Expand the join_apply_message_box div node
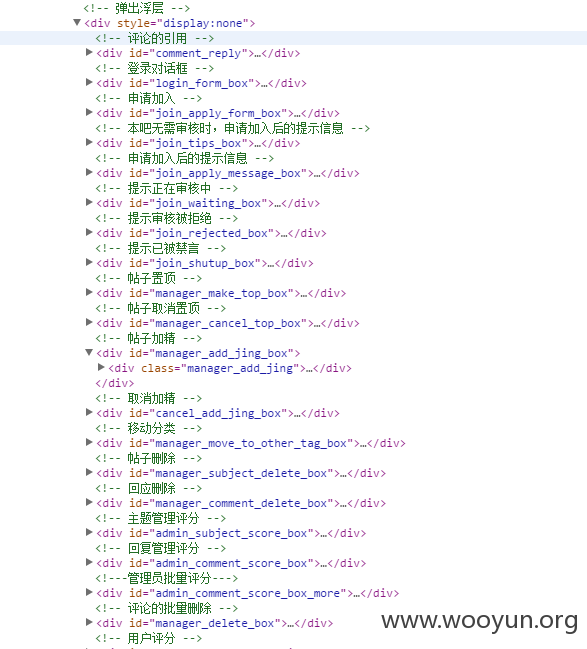Image resolution: width=587 pixels, height=649 pixels. pos(89,172)
